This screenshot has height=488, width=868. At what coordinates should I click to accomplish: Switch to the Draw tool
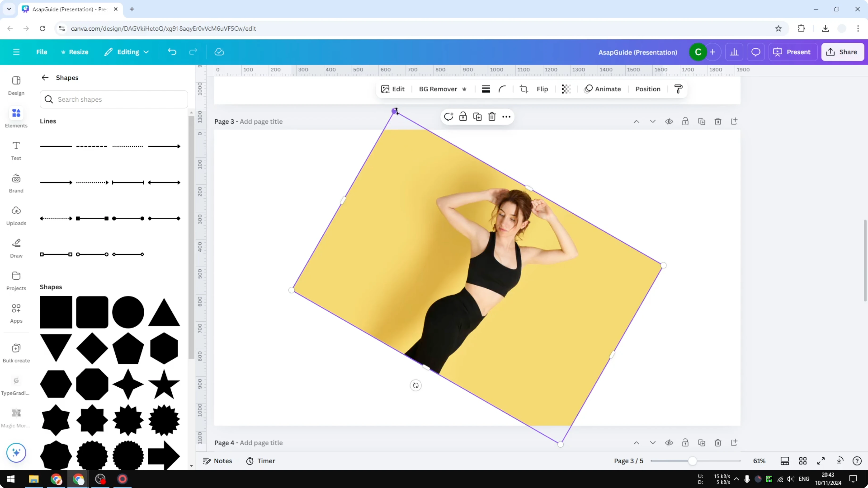pos(16,248)
